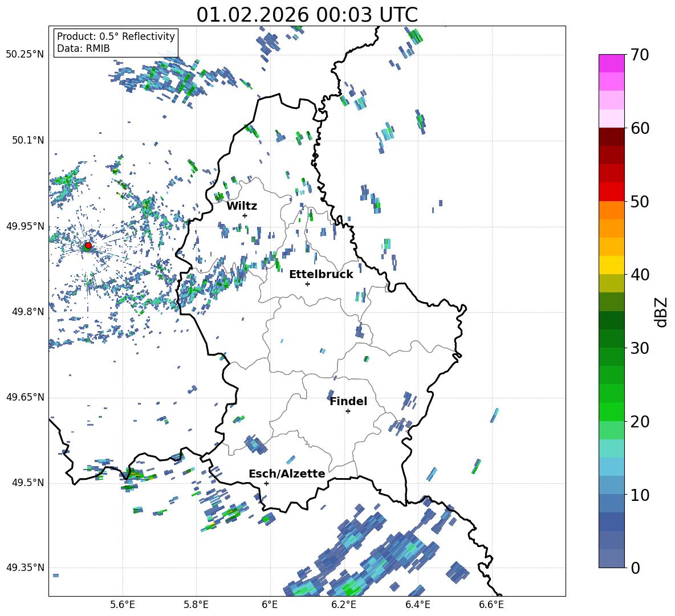Image resolution: width=675 pixels, height=616 pixels.
Task: Click the 50 value on colorbar
Action: [x=640, y=201]
